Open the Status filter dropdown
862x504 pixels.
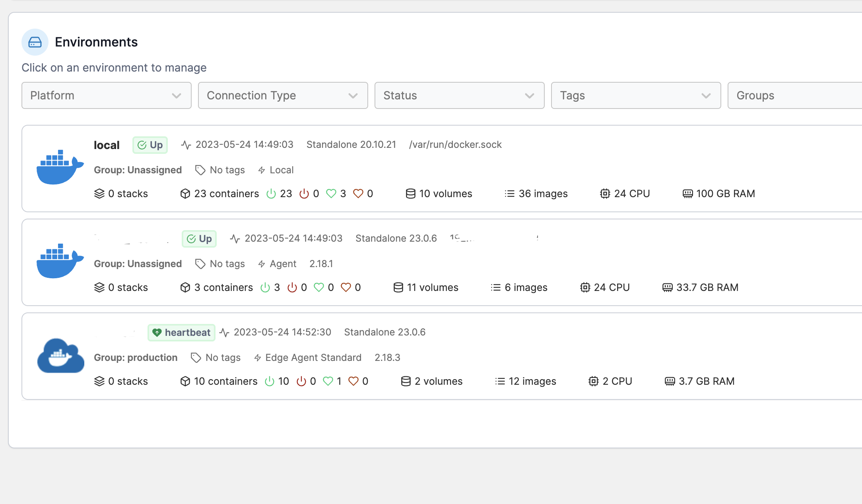click(x=459, y=95)
